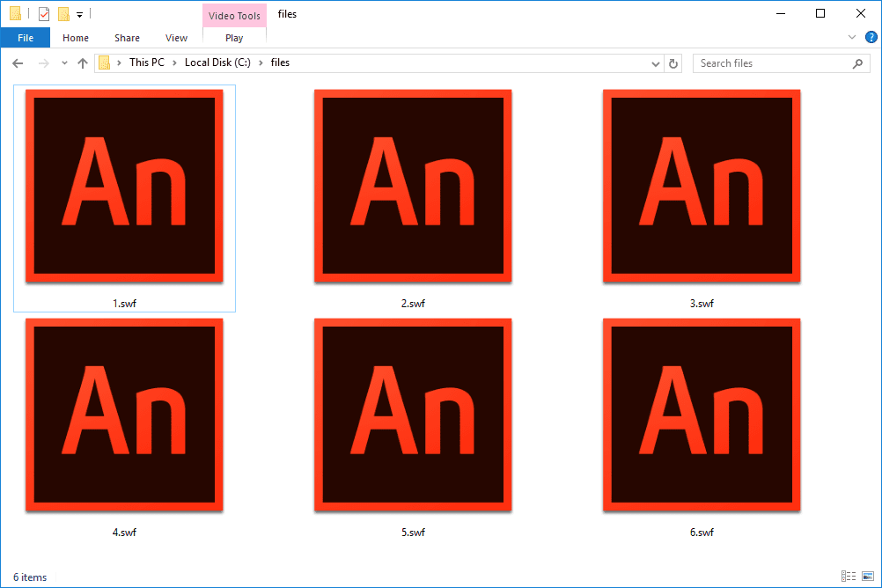Switch to the Share ribbon tab

coord(127,38)
